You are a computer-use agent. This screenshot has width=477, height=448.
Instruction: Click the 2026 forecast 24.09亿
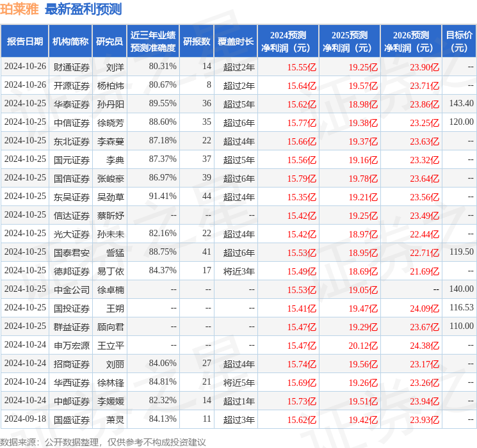(x=424, y=308)
